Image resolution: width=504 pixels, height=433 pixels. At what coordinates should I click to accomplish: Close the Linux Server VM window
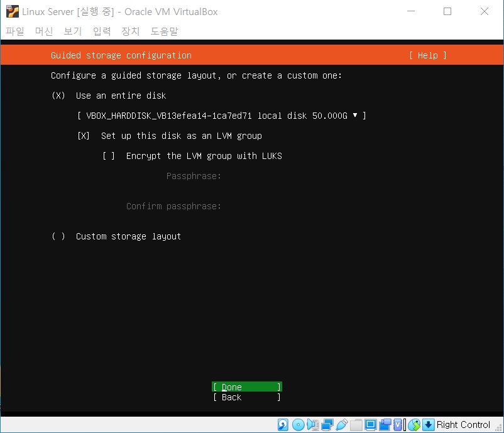(485, 11)
